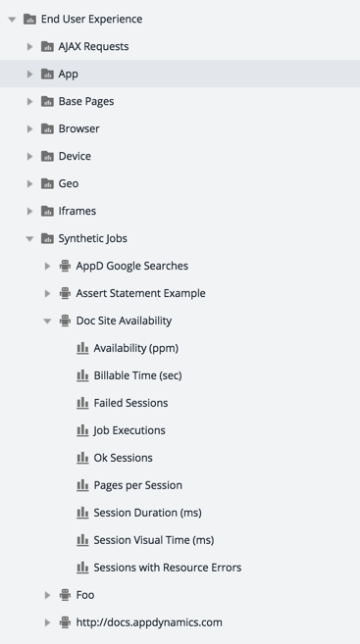Collapse the Doc Site Availability job arrow

47,321
